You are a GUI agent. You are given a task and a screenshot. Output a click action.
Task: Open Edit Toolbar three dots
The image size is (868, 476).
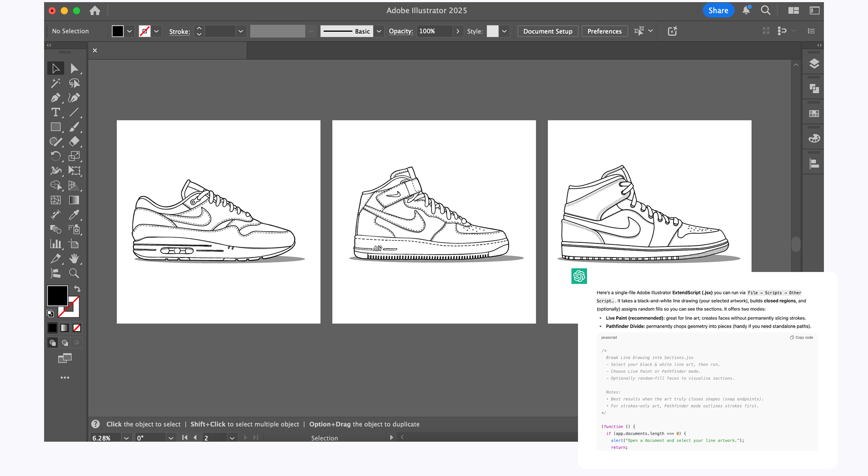pyautogui.click(x=65, y=378)
